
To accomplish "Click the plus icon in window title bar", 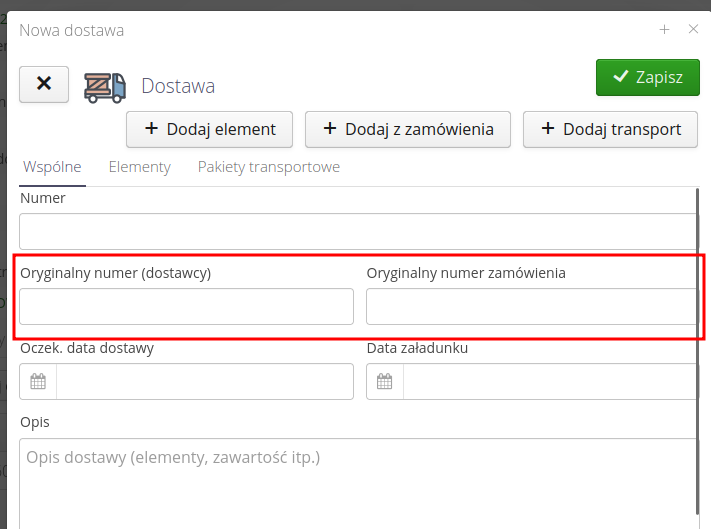I will pos(664,30).
